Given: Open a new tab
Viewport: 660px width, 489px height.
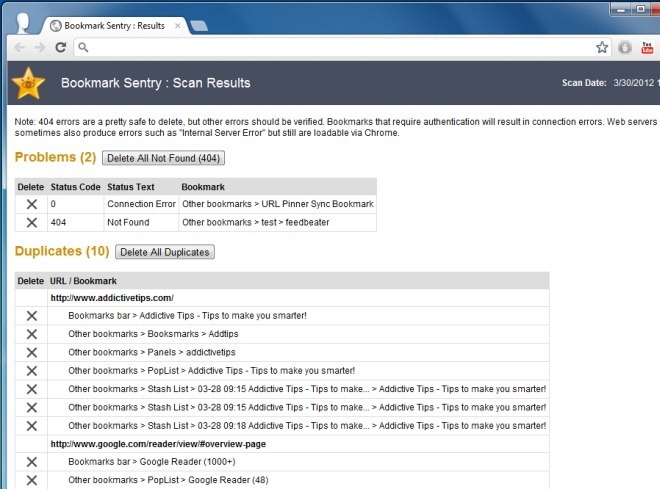Looking at the screenshot, I should pyautogui.click(x=198, y=26).
